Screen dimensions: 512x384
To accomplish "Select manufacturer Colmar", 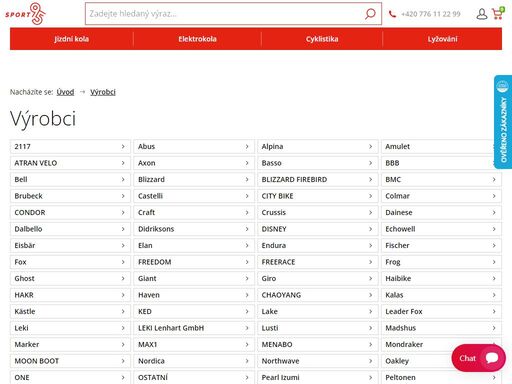I will click(x=441, y=196).
